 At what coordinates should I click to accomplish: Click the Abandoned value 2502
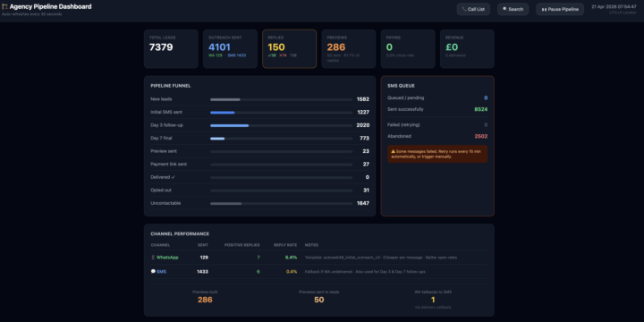pyautogui.click(x=481, y=136)
